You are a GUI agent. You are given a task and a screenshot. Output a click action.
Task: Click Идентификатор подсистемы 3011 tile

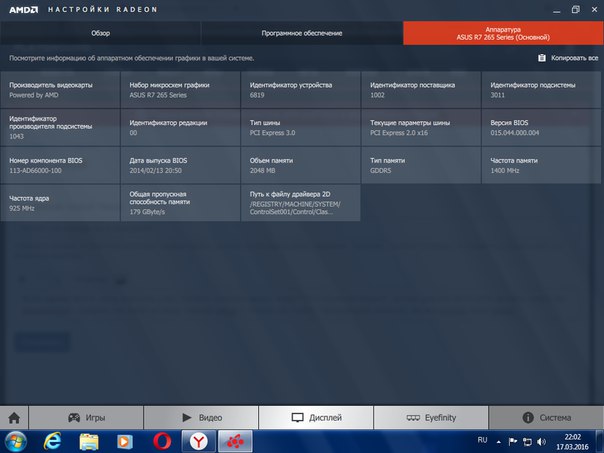(x=541, y=90)
